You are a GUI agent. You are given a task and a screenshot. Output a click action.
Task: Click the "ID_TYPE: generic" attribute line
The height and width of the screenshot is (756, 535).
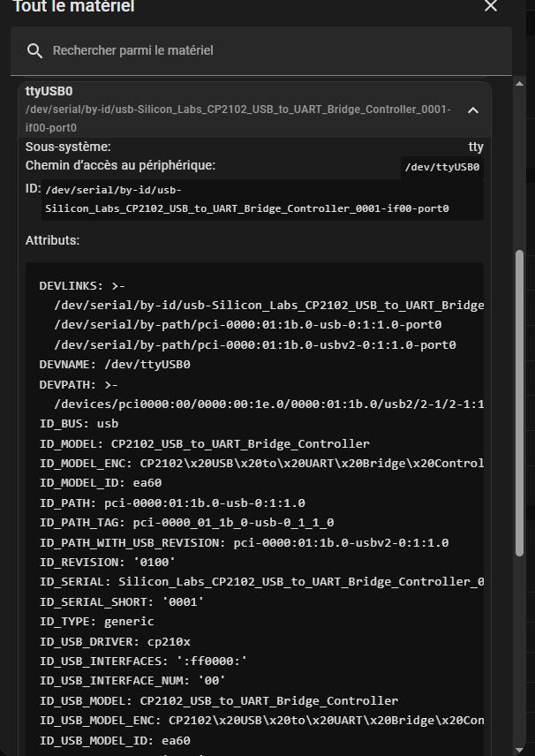(x=96, y=621)
